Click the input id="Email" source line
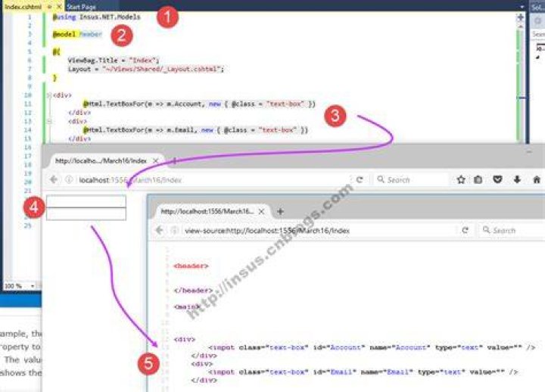 coord(363,372)
